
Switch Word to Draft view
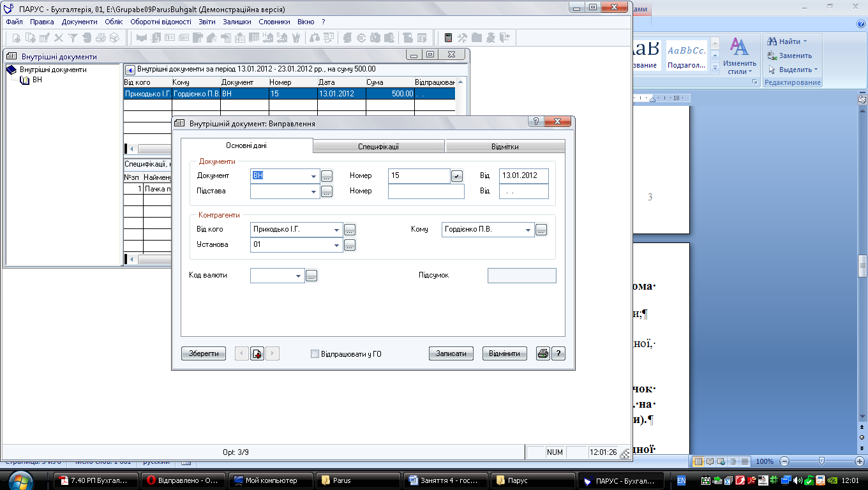[x=745, y=461]
